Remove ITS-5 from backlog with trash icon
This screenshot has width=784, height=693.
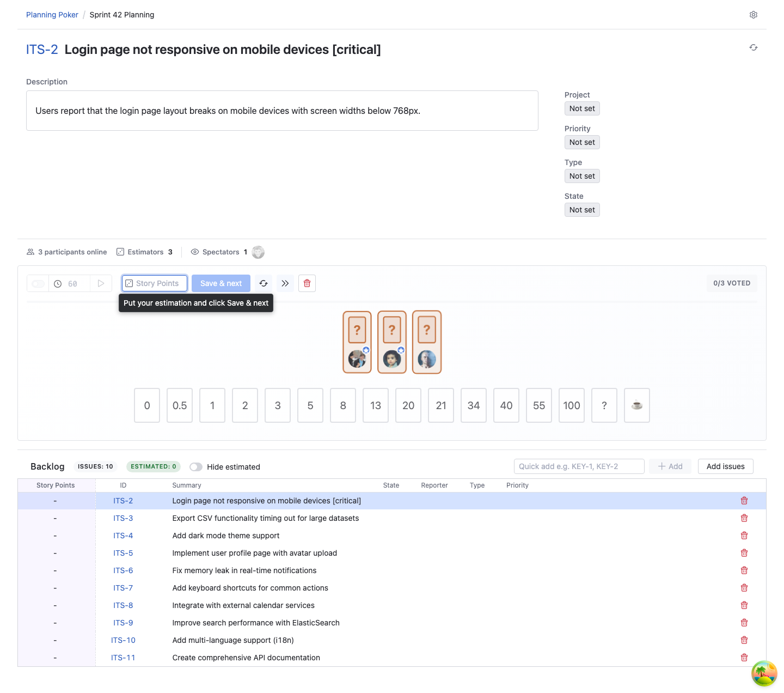point(744,553)
